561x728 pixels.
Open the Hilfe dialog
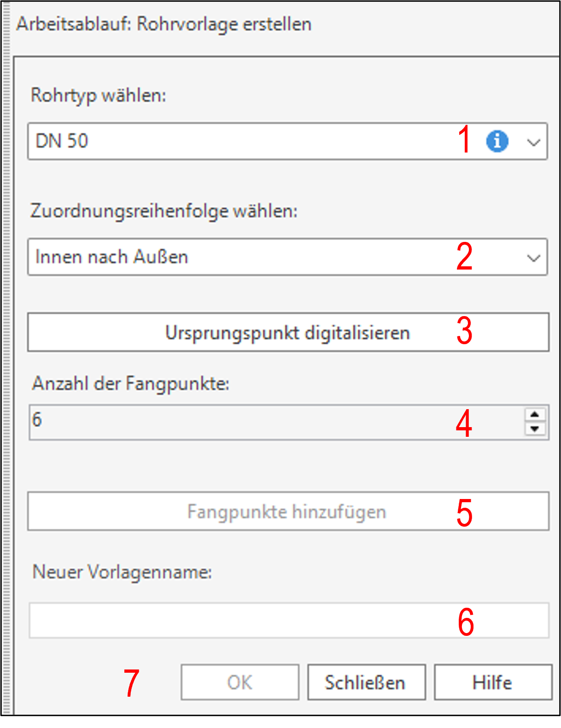click(491, 682)
